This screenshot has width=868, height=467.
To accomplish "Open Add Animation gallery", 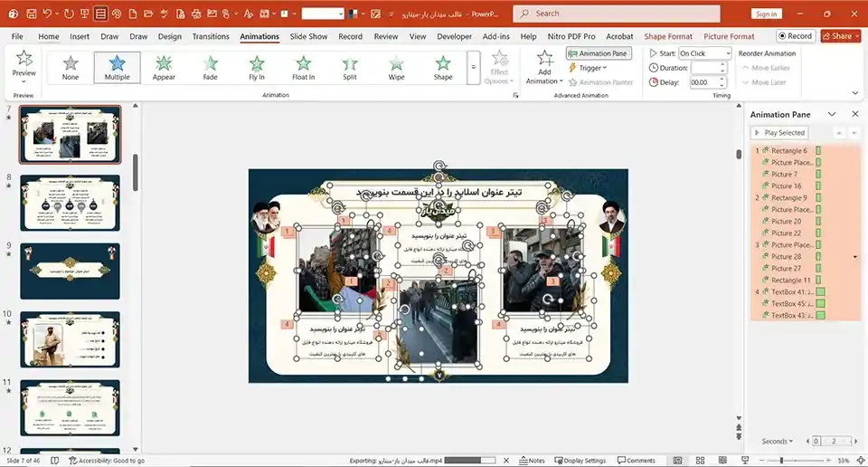I will point(544,68).
